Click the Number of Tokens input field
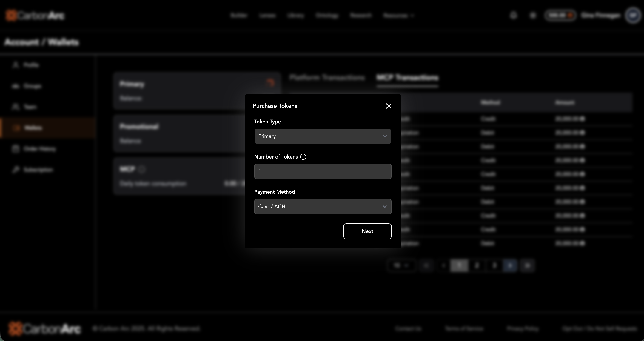 click(x=323, y=171)
